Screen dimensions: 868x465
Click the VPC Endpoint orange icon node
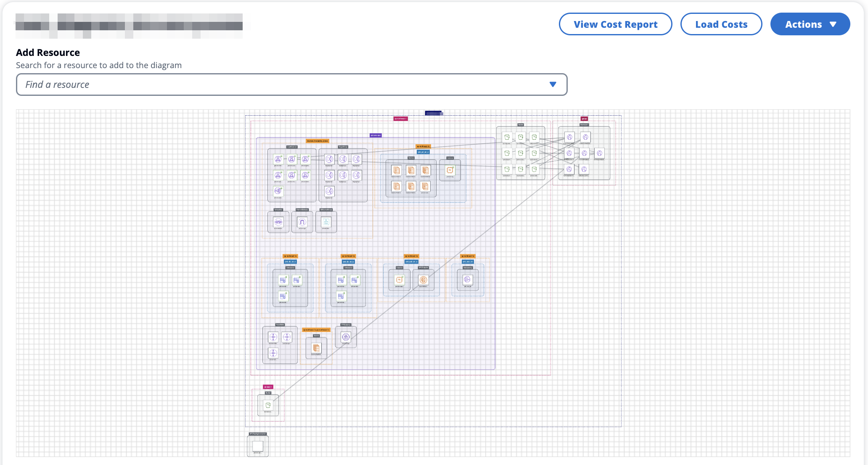(423, 280)
